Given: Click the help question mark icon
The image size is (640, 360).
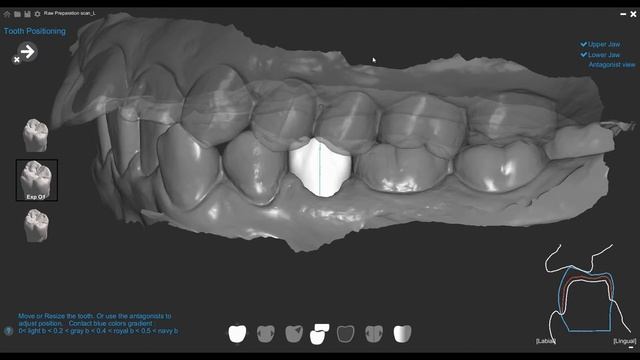Looking at the screenshot, I should [x=8, y=331].
